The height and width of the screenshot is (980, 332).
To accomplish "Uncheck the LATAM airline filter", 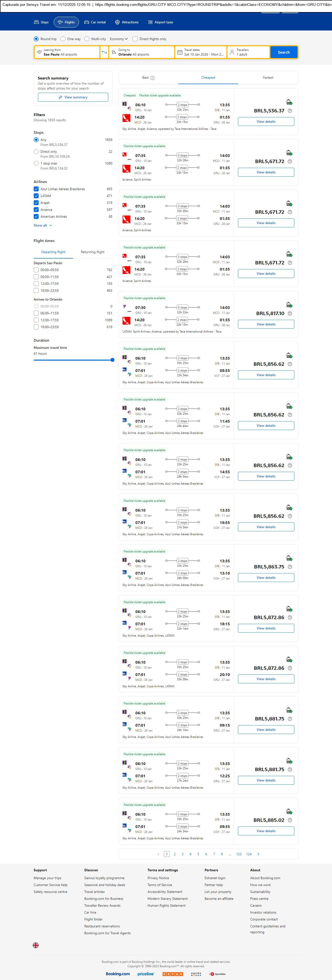I will pyautogui.click(x=36, y=196).
